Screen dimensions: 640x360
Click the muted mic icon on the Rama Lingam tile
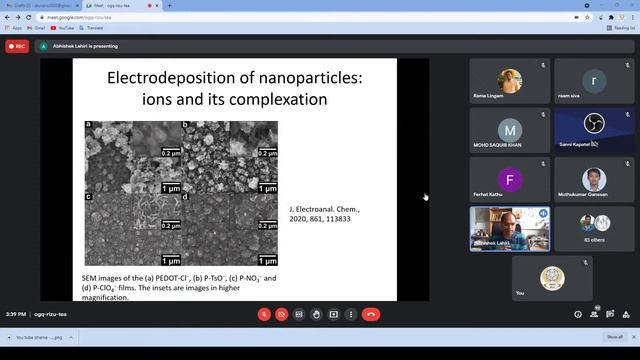pyautogui.click(x=543, y=65)
